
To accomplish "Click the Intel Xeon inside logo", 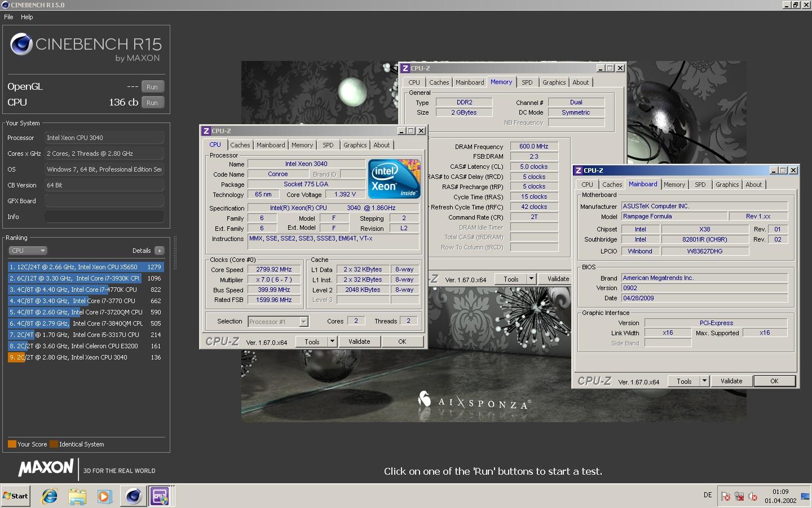I will pyautogui.click(x=394, y=179).
